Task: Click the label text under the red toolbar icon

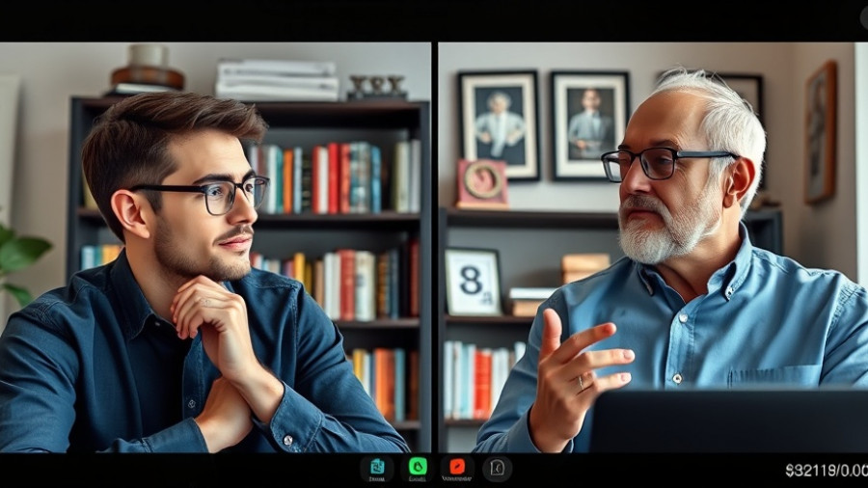Action: click(x=457, y=479)
